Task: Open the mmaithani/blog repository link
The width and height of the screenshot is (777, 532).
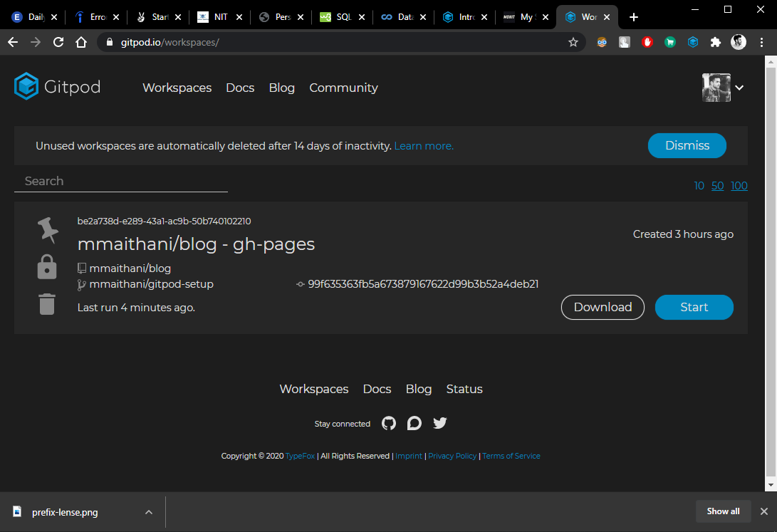Action: click(x=130, y=268)
